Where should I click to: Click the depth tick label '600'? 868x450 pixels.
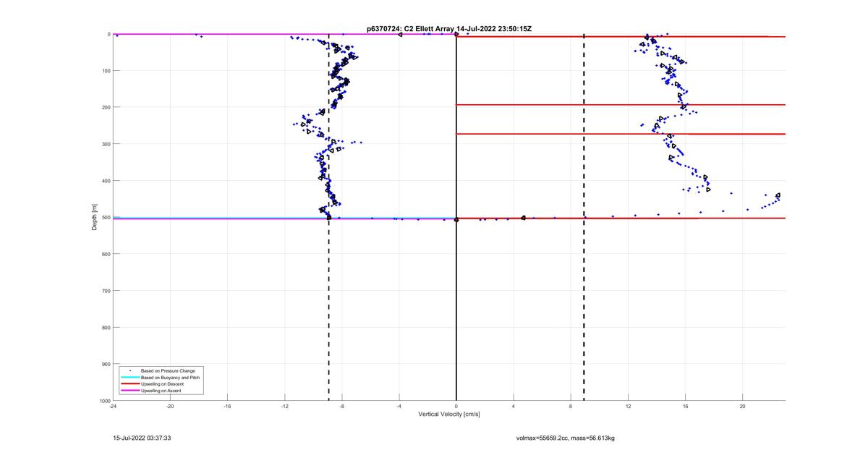[105, 254]
